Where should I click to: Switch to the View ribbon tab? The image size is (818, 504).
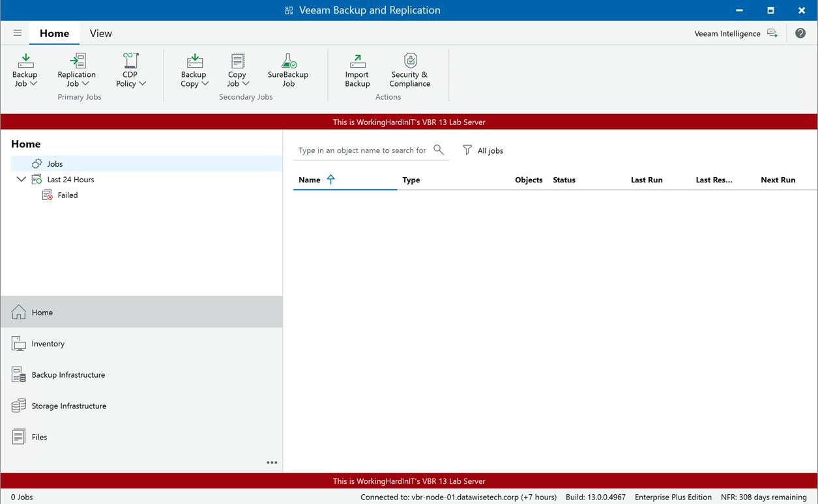click(100, 33)
